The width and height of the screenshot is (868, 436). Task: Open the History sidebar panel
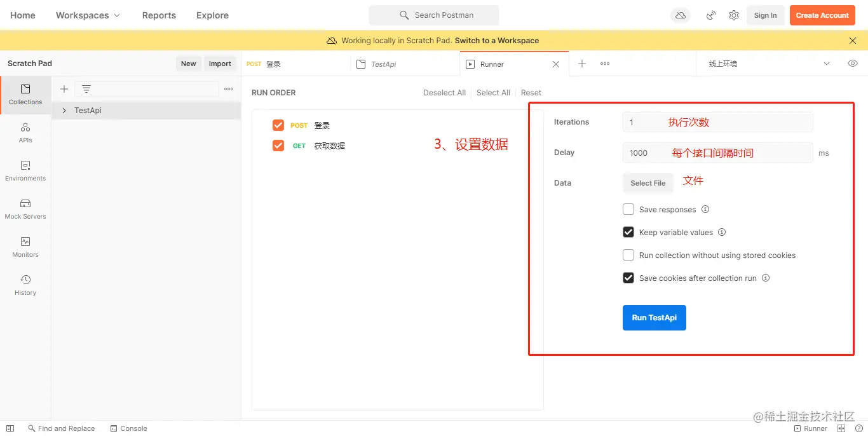[x=25, y=285]
